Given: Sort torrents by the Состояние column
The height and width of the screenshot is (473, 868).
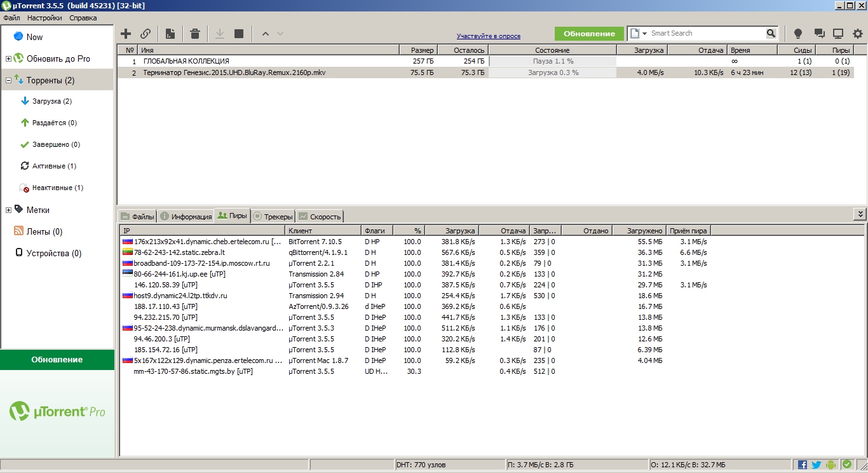Looking at the screenshot, I should (552, 50).
